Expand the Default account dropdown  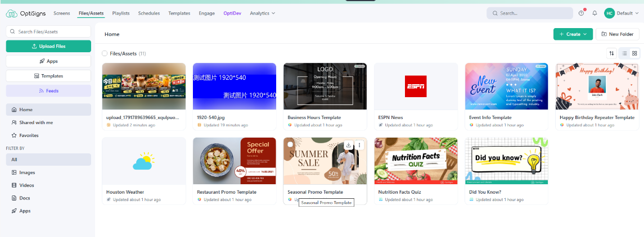628,13
